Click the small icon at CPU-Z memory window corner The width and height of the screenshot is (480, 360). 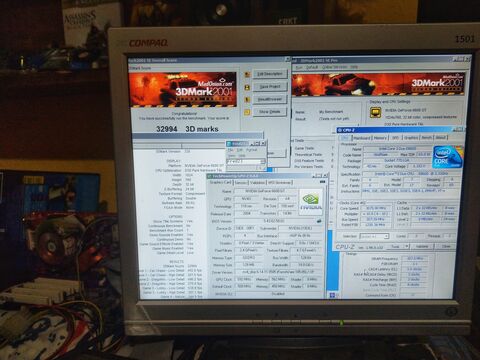point(333,295)
